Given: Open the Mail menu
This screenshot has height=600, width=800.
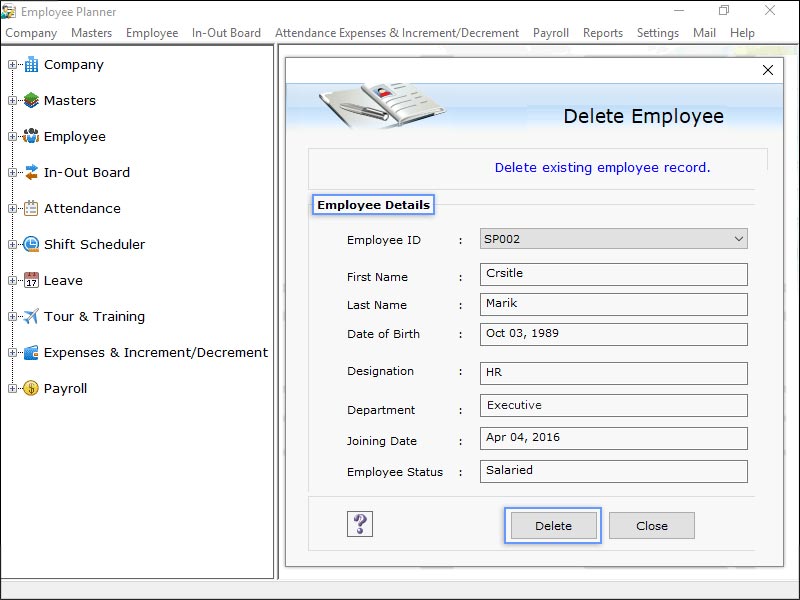Looking at the screenshot, I should coord(705,32).
